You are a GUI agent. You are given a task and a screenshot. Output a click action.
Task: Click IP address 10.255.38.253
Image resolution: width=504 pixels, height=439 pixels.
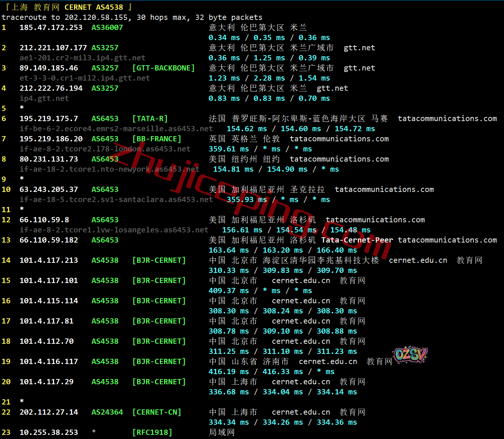point(48,432)
